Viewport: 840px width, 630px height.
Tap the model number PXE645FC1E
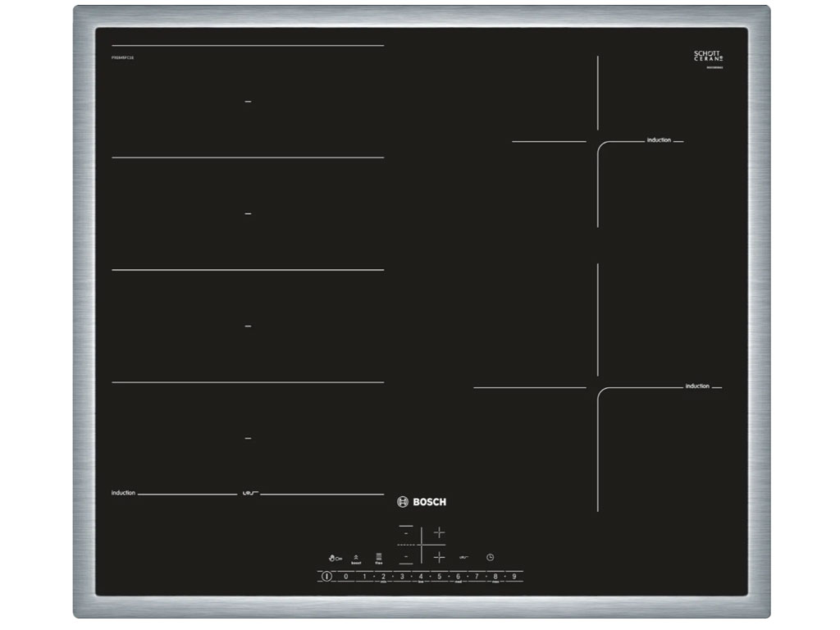tap(121, 59)
